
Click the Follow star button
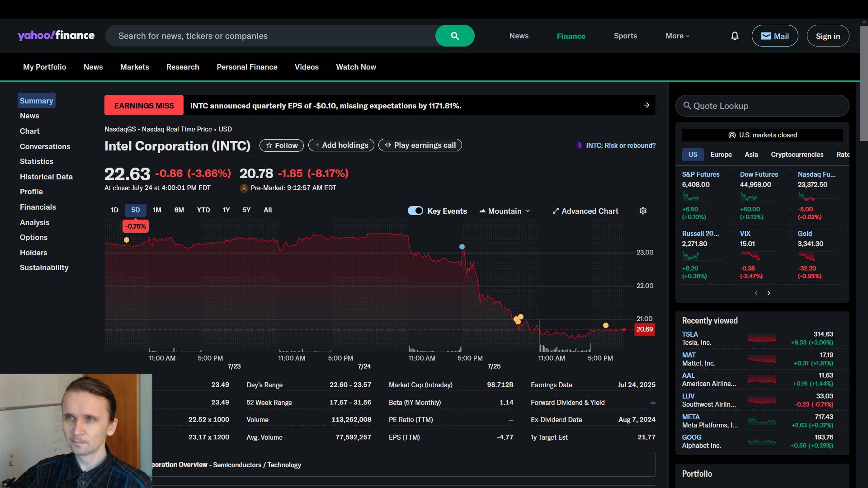pyautogui.click(x=281, y=145)
